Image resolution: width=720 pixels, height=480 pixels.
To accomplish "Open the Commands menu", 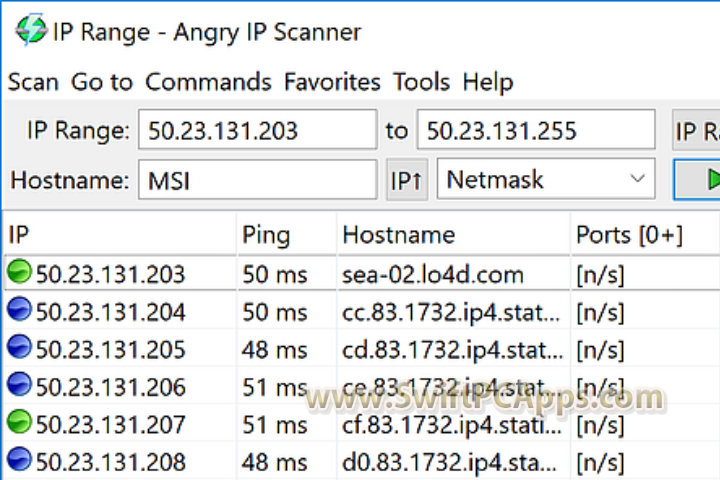I will point(208,82).
